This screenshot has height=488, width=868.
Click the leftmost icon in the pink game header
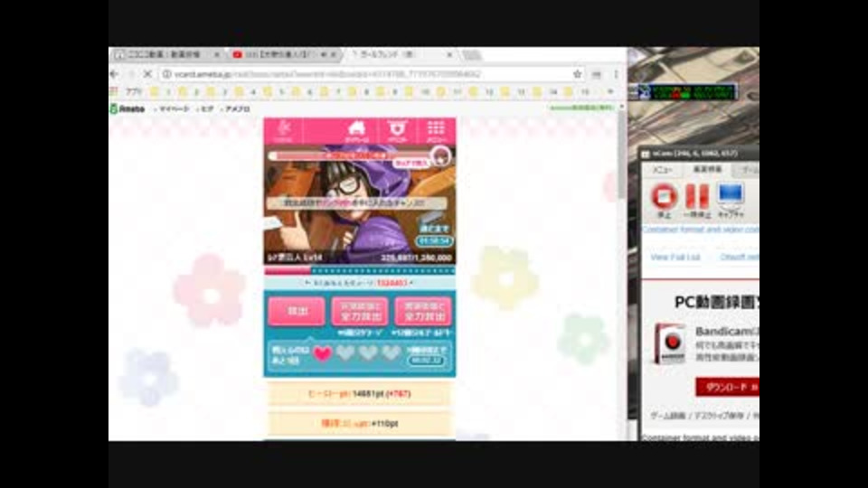(283, 132)
